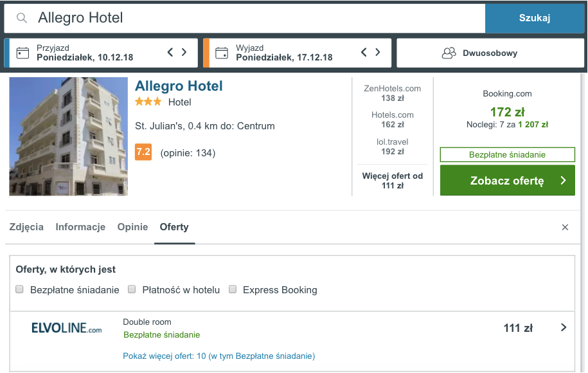Screen dimensions: 588x373
Task: Open the arrival date calendar icon
Action: click(22, 53)
